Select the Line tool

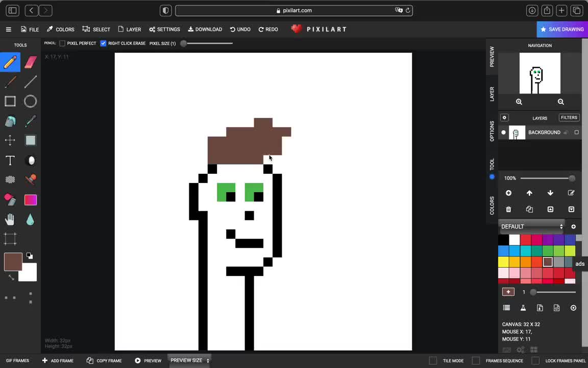(31, 82)
